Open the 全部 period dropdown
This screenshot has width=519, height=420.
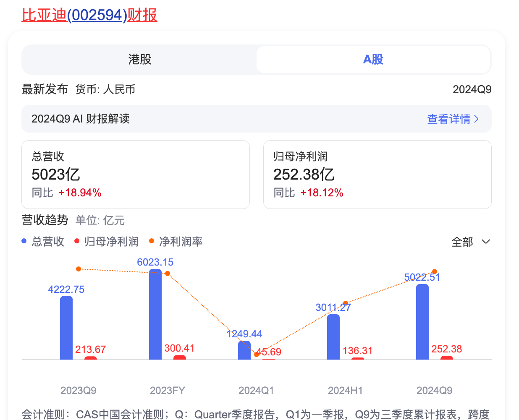[470, 242]
